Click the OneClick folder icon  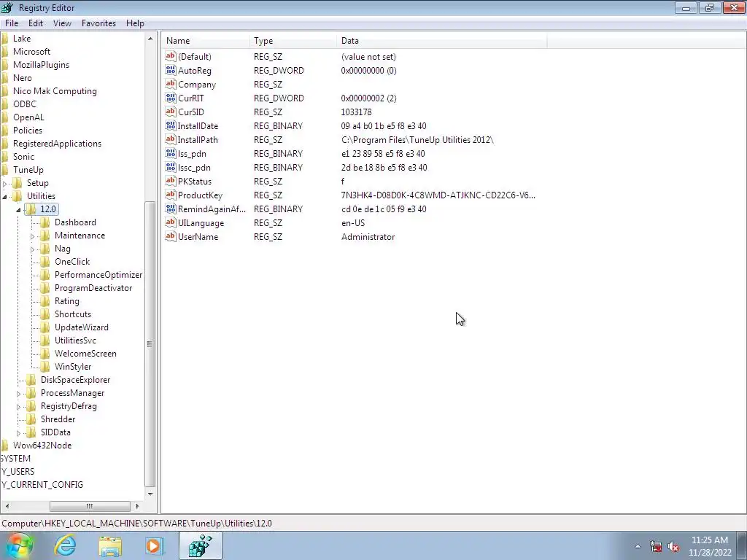[x=45, y=262]
